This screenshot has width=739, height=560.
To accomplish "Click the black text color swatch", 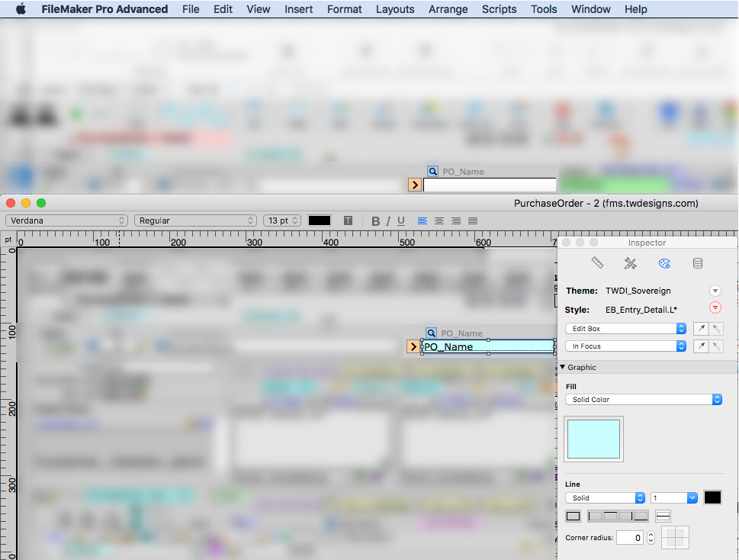I will [319, 220].
